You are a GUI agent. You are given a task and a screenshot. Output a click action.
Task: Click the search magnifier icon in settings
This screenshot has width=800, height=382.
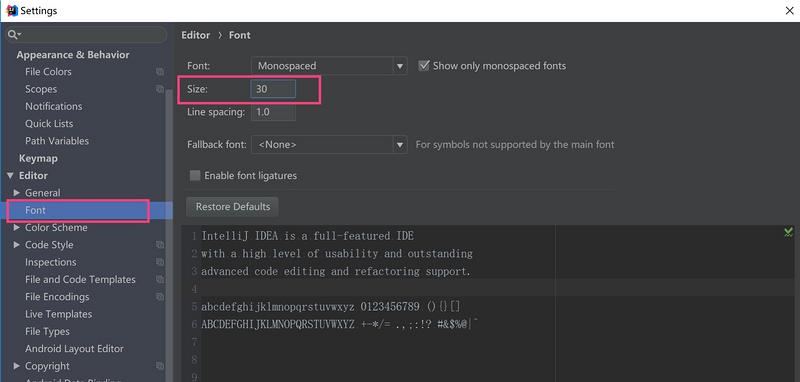tap(13, 35)
